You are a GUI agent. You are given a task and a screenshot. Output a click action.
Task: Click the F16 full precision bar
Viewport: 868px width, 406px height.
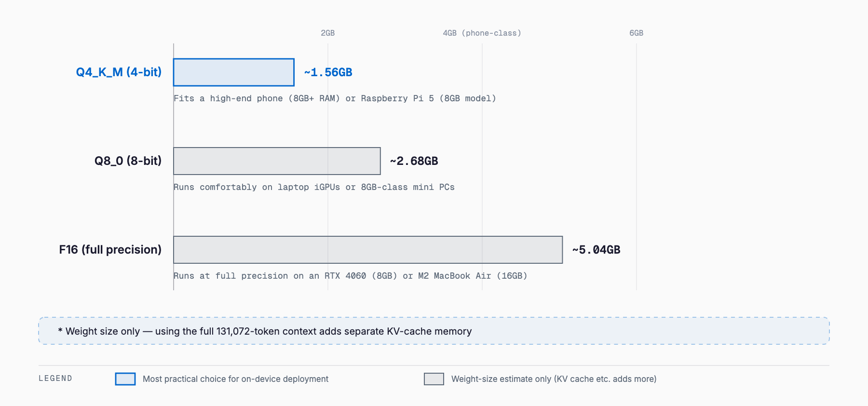[x=368, y=250]
